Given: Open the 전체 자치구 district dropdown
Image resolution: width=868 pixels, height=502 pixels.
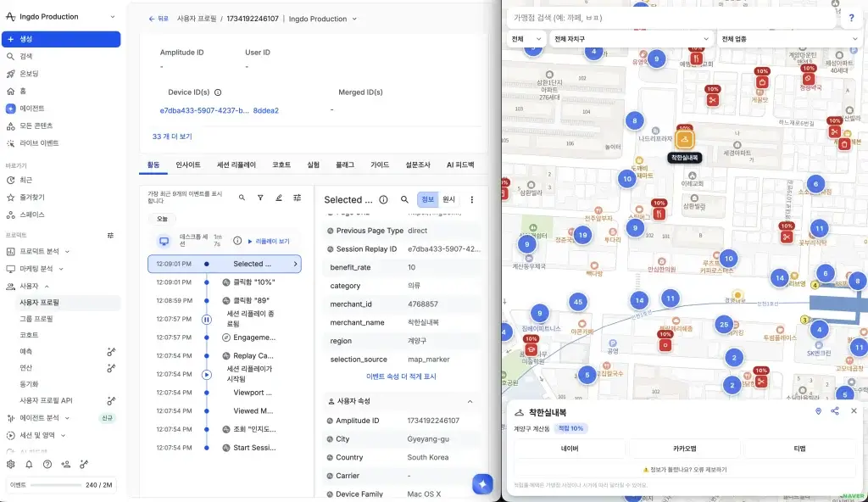Looking at the screenshot, I should tap(632, 39).
